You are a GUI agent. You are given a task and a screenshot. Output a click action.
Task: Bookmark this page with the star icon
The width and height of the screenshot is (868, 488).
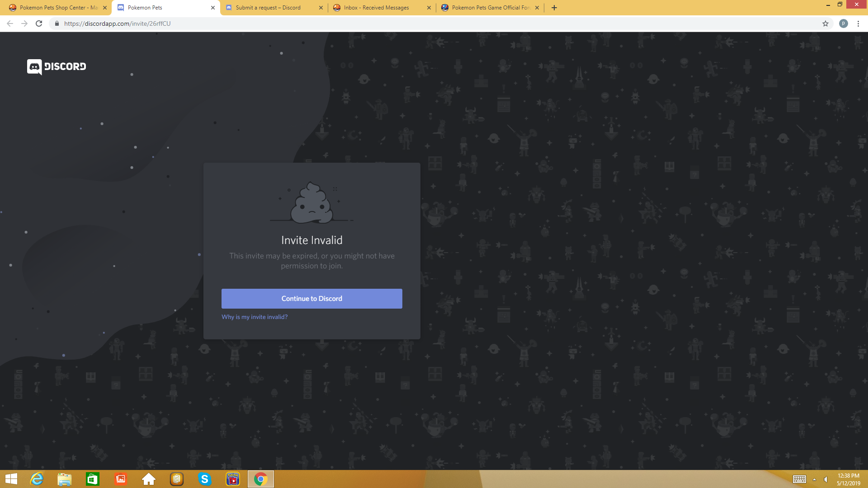[826, 23]
